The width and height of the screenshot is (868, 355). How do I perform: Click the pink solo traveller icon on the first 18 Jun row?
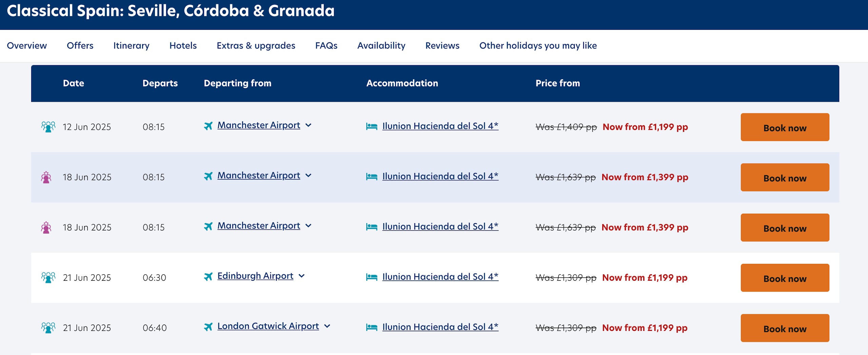click(46, 177)
